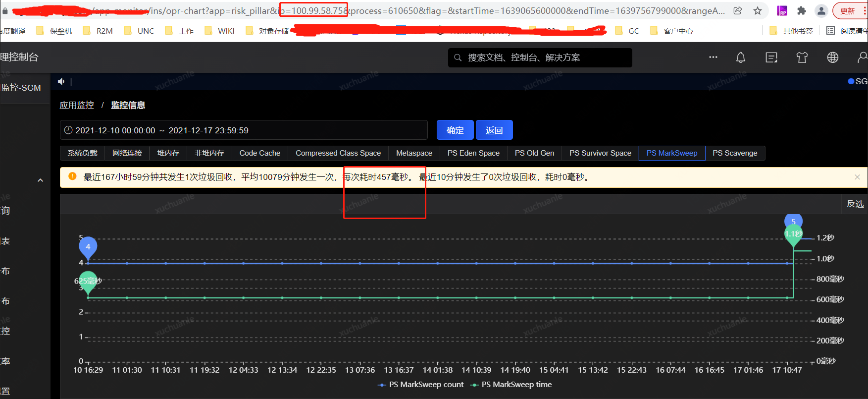Open the browser extensions puzzle icon
The height and width of the screenshot is (399, 868).
(x=802, y=10)
